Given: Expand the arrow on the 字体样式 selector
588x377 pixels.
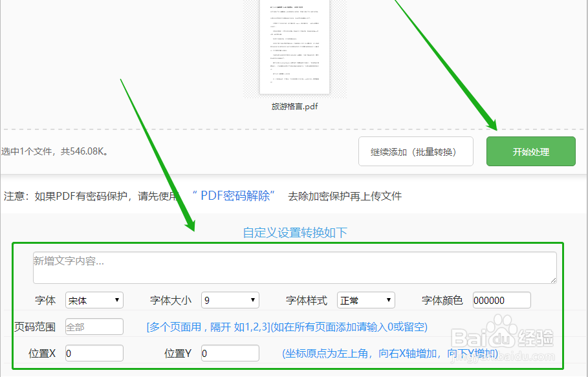Looking at the screenshot, I should pos(387,299).
